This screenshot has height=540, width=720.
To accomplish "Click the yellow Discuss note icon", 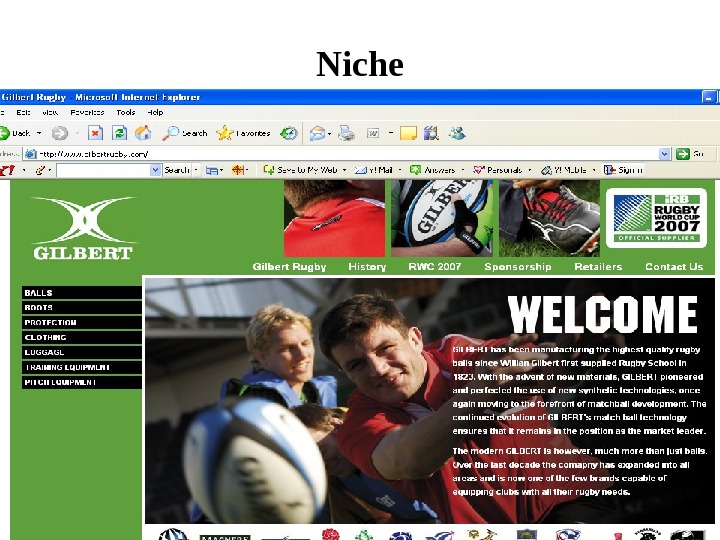I will 408,133.
